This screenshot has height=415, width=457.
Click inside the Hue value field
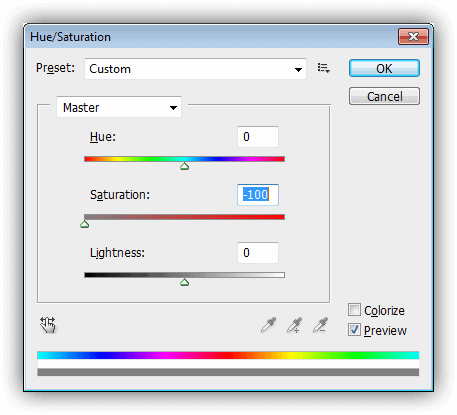pyautogui.click(x=258, y=137)
